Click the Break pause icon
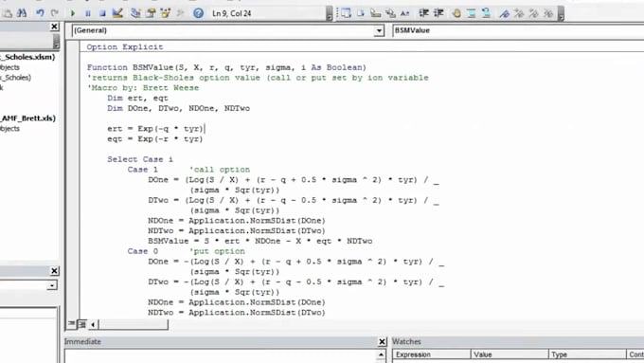Screen dimensions: 644x363 pyautogui.click(x=87, y=13)
